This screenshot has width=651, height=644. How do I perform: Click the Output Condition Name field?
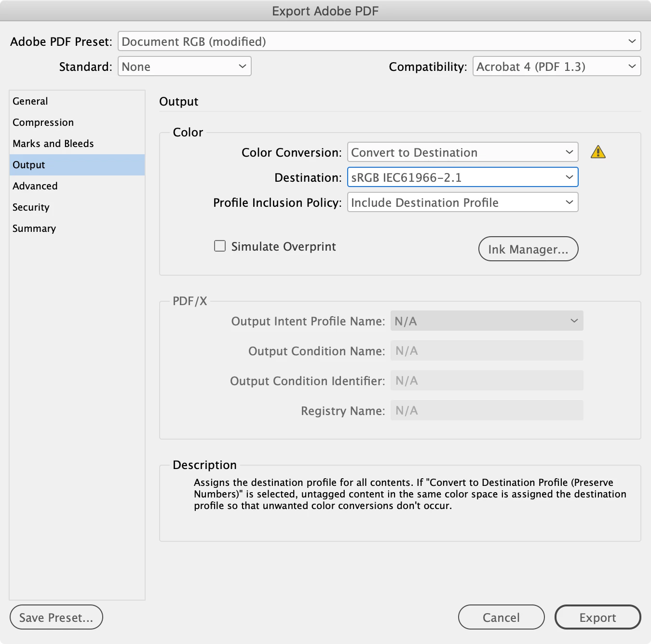click(x=487, y=351)
